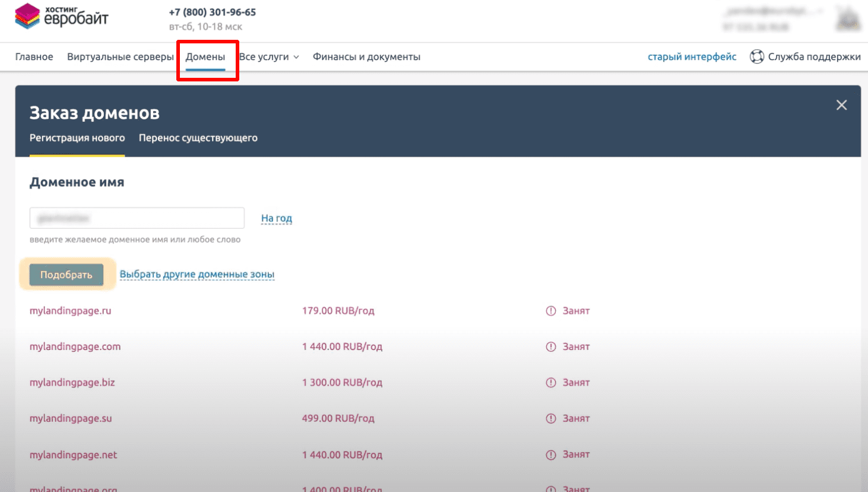
Task: Select mylandingpage.ru domain row
Action: (x=71, y=311)
